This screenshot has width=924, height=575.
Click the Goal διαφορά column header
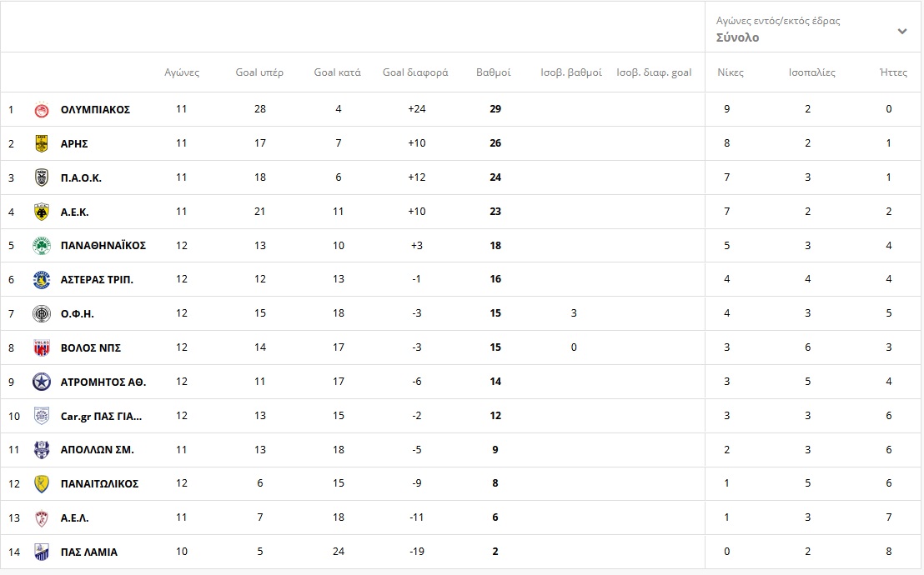click(415, 72)
